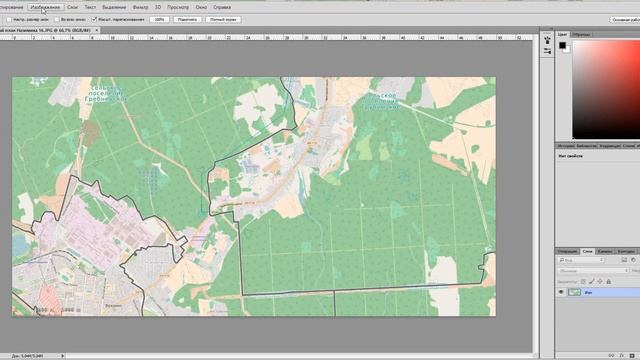This screenshot has width=640, height=360.
Task: Switch to the Стили tab
Action: coord(629,146)
